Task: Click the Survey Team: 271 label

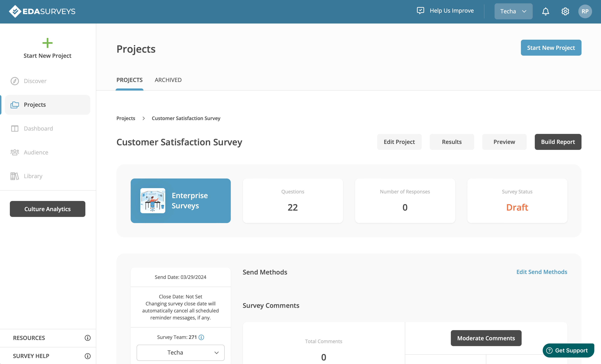Action: [x=177, y=337]
